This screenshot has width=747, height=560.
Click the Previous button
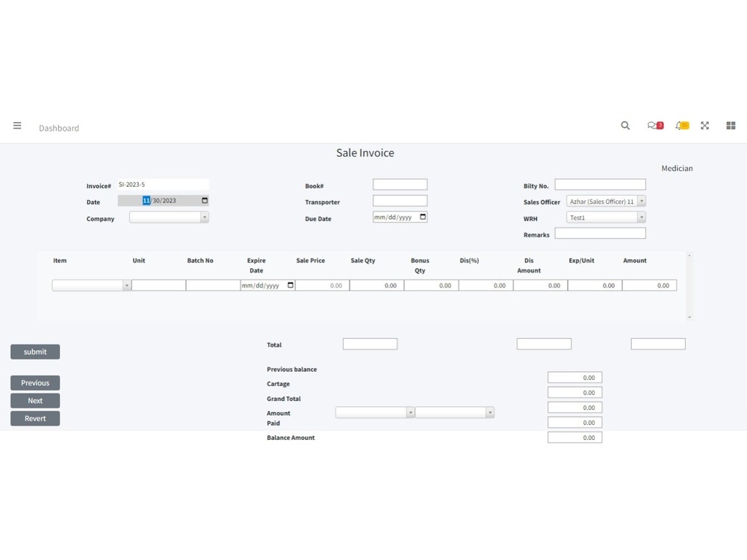pos(35,383)
